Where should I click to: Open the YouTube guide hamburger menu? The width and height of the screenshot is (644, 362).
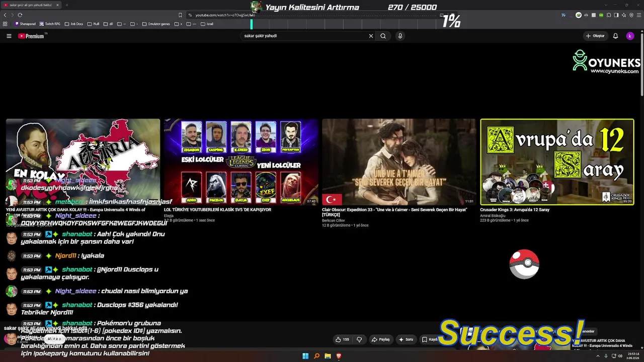[9, 36]
